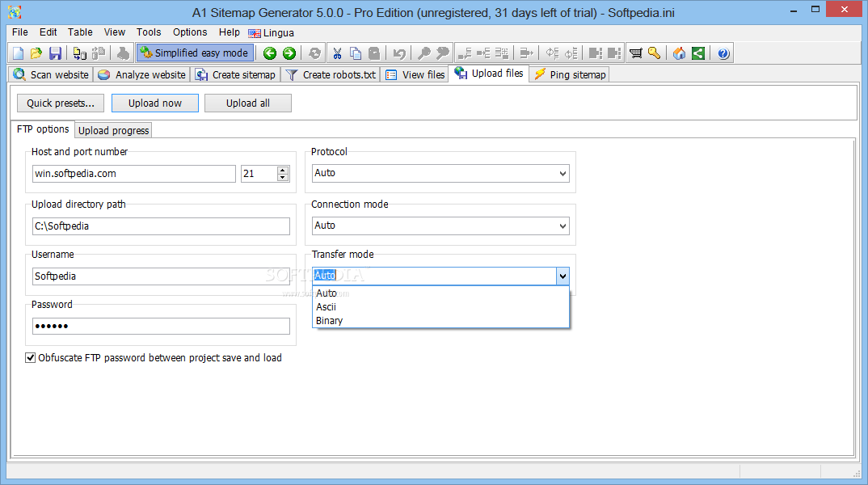Open the View menu

click(115, 32)
